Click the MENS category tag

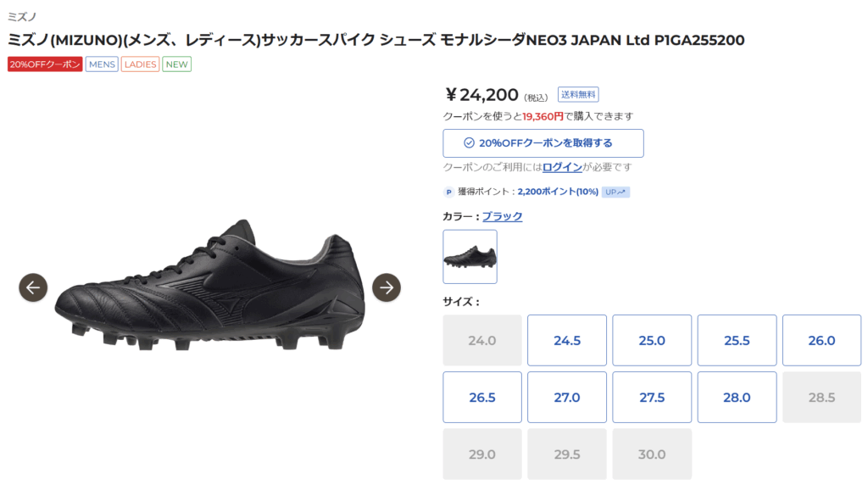pyautogui.click(x=102, y=64)
